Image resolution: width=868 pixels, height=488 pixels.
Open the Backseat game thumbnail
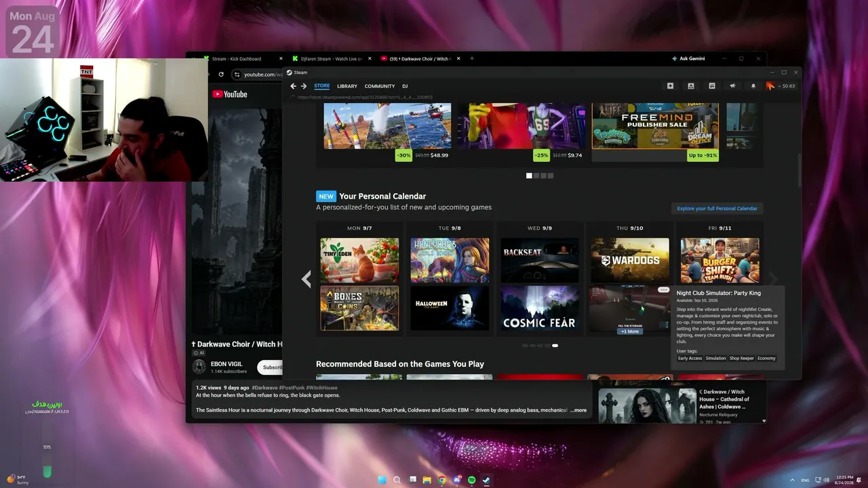point(540,260)
